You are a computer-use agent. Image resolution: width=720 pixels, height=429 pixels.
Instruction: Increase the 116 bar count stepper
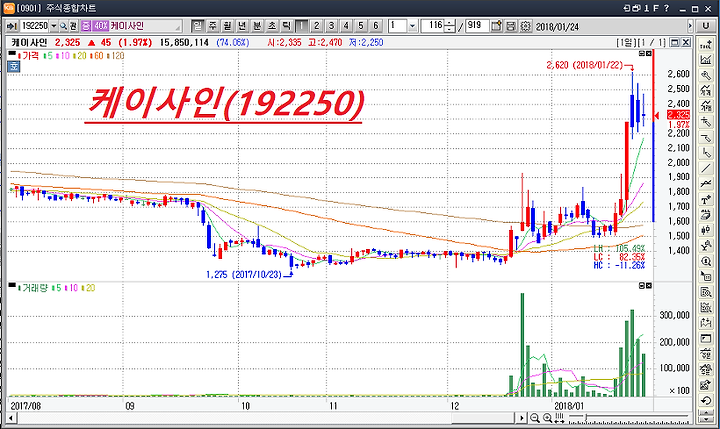click(450, 23)
